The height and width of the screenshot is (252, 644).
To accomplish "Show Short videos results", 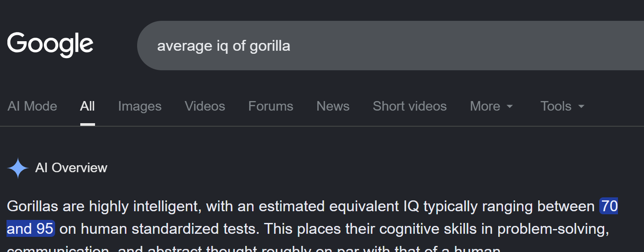I will click(x=410, y=106).
